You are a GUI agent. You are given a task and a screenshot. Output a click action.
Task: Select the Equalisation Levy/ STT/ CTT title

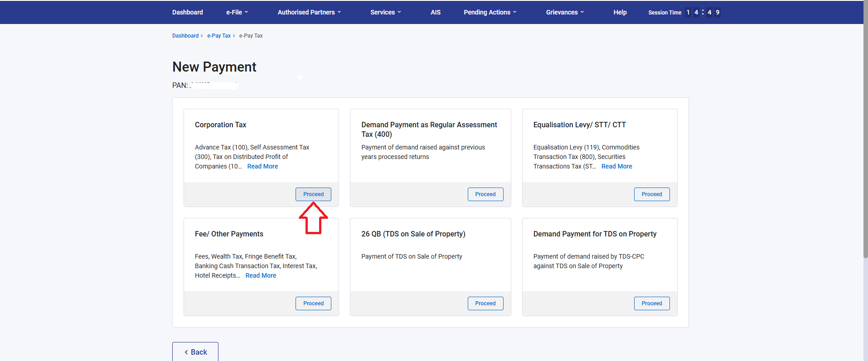point(579,125)
